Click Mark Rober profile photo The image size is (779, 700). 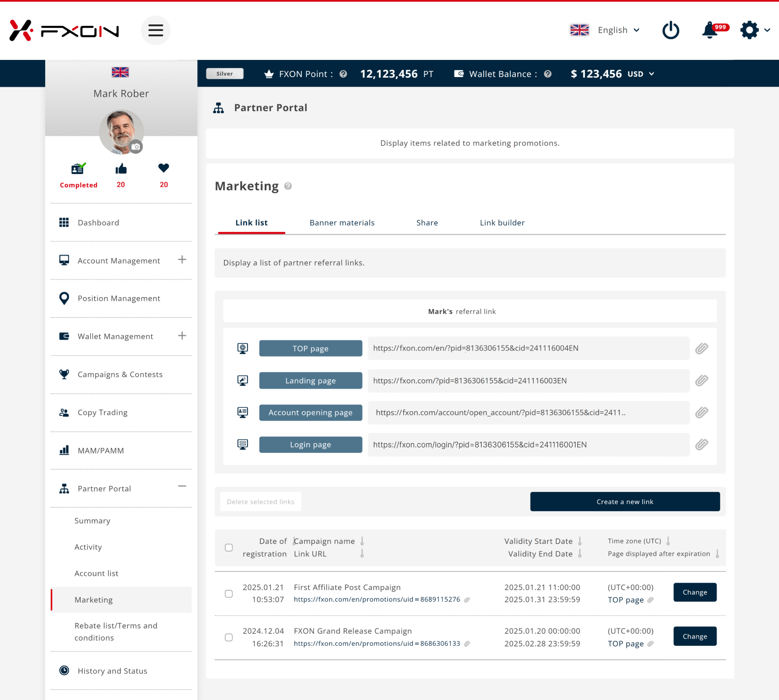pos(121,132)
